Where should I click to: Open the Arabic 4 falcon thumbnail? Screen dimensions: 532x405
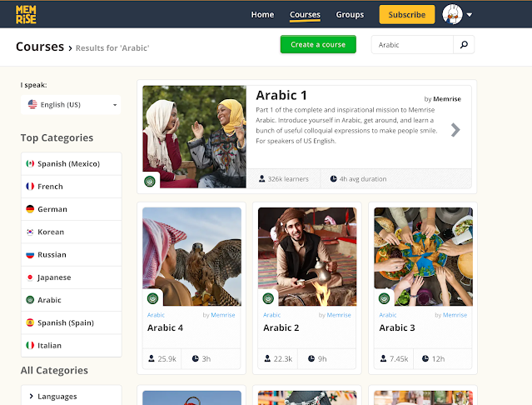pyautogui.click(x=191, y=257)
